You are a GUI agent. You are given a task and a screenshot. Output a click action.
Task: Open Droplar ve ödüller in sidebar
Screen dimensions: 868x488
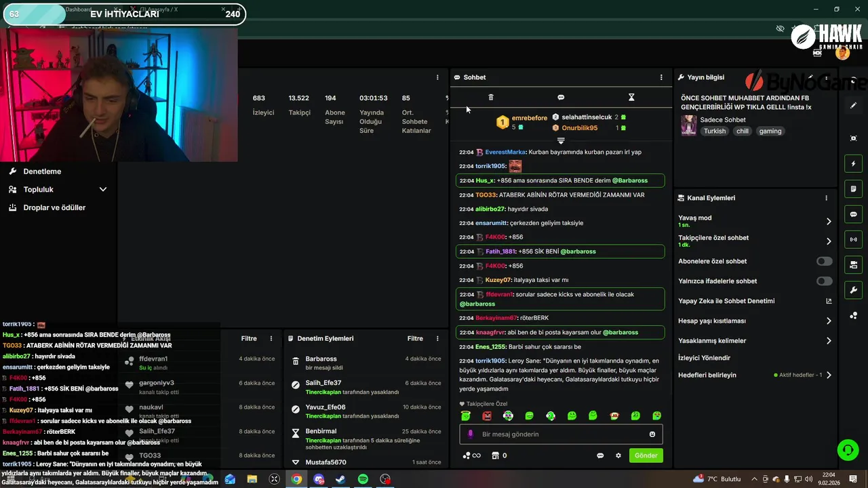point(54,207)
